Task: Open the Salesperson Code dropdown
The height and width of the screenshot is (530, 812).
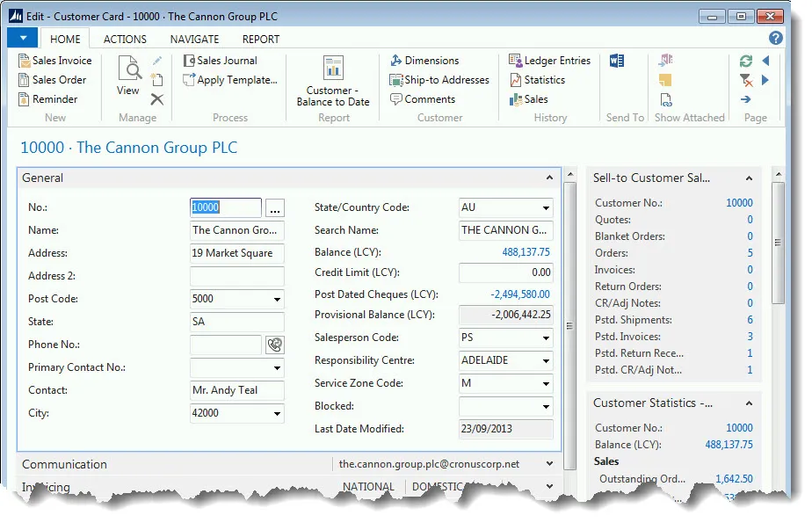Action: [x=546, y=338]
